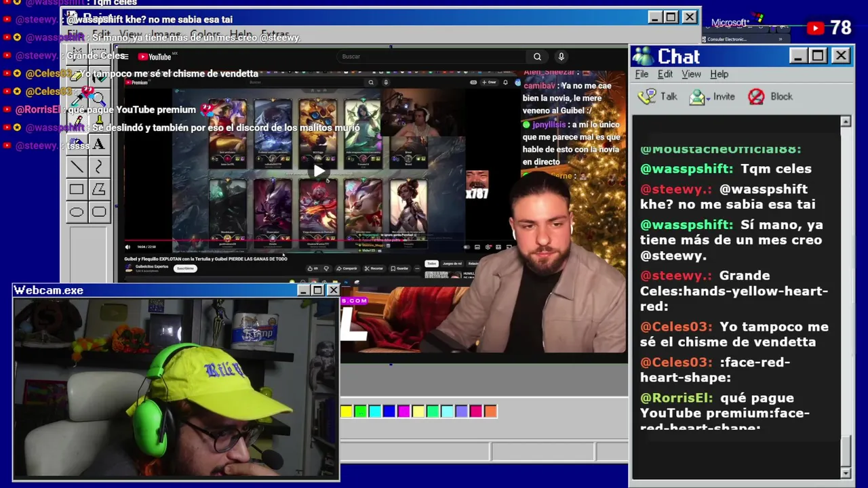Select the Line tool in Paint
Screen dimensions: 868x488
(x=77, y=167)
